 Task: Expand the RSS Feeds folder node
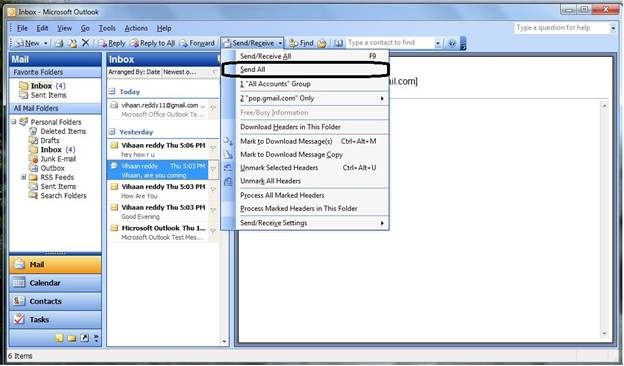pyautogui.click(x=23, y=177)
